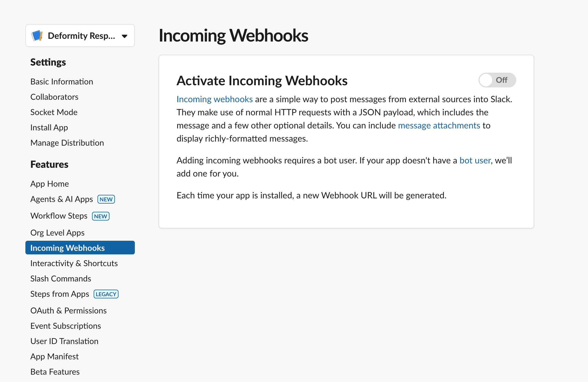Open the App Home feature page
588x382 pixels.
(49, 184)
